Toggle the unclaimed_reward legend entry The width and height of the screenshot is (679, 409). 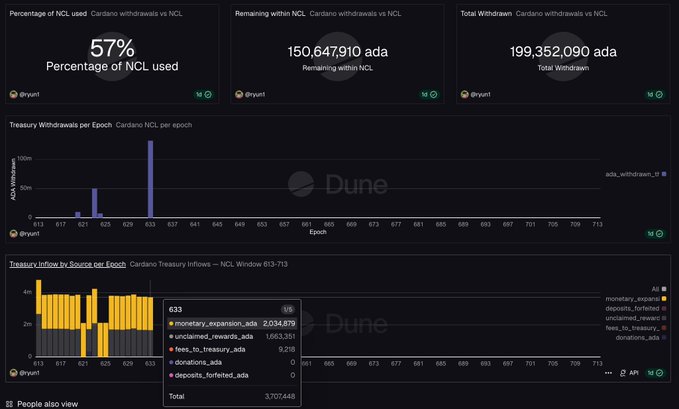(x=636, y=318)
